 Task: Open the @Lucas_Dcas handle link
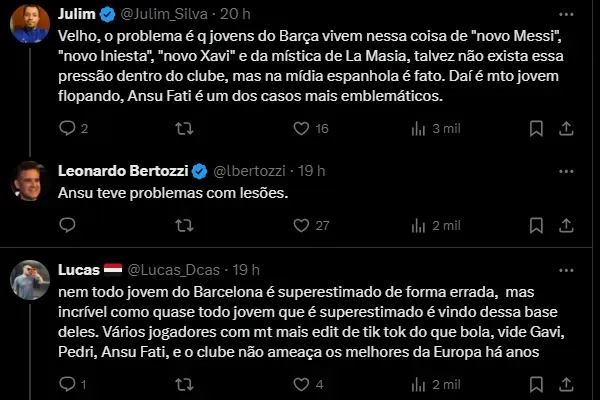click(173, 269)
